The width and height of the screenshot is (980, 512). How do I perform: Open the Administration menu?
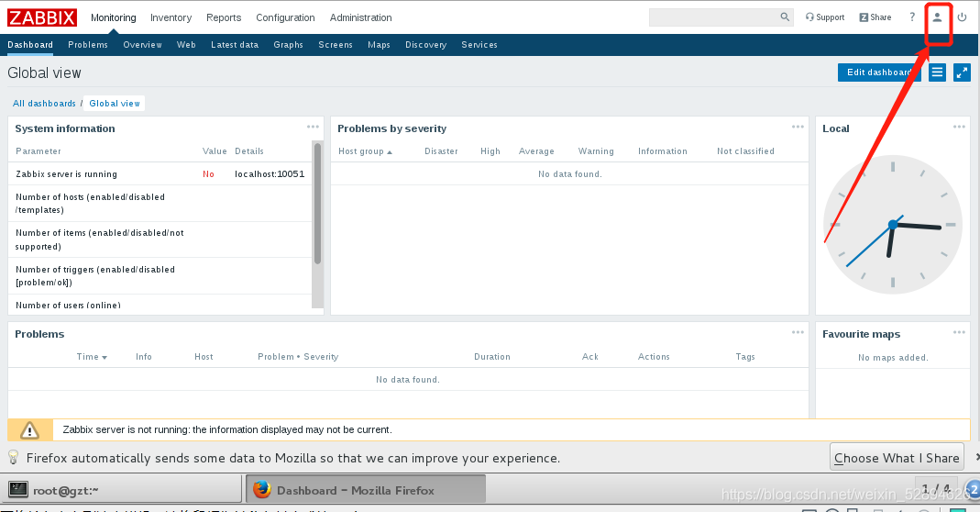click(360, 17)
